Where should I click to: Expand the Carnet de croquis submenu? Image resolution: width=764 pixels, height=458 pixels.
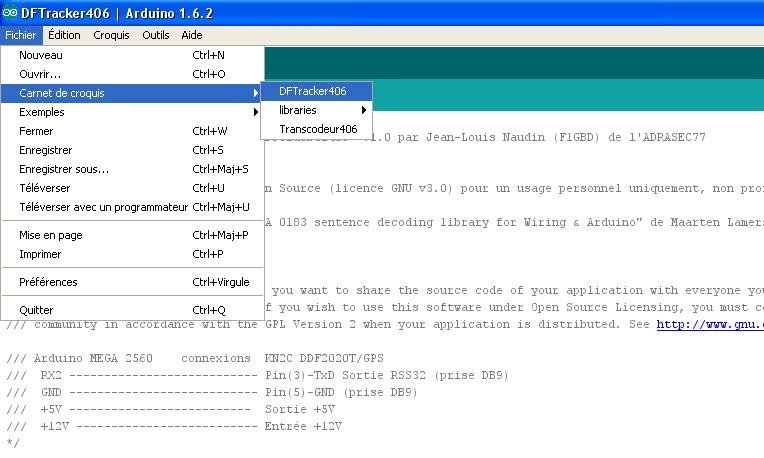coord(133,93)
